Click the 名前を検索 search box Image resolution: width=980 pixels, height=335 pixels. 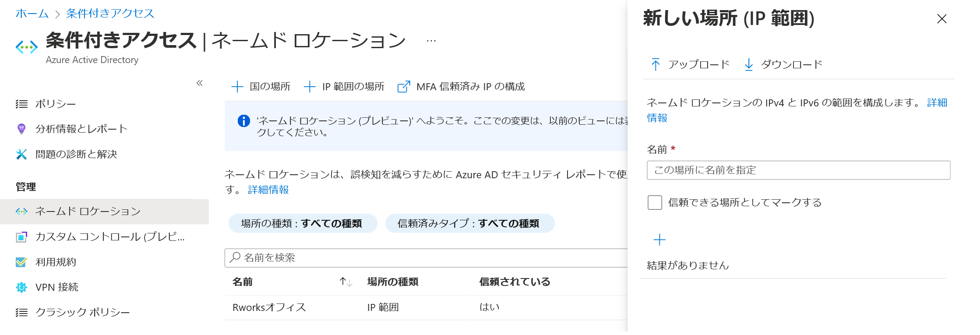click(x=426, y=258)
